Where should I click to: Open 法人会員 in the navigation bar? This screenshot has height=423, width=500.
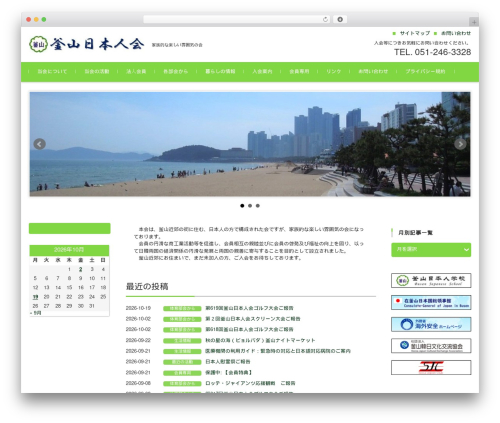(136, 71)
